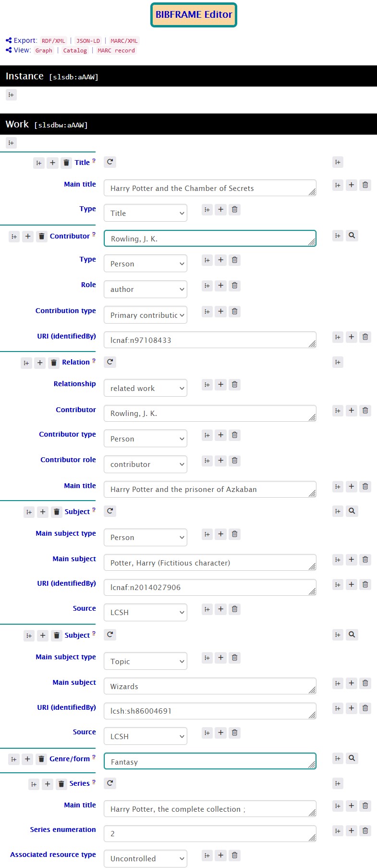This screenshot has width=377, height=868.
Task: Delete the Contributor section with its trash icon
Action: pyautogui.click(x=42, y=236)
